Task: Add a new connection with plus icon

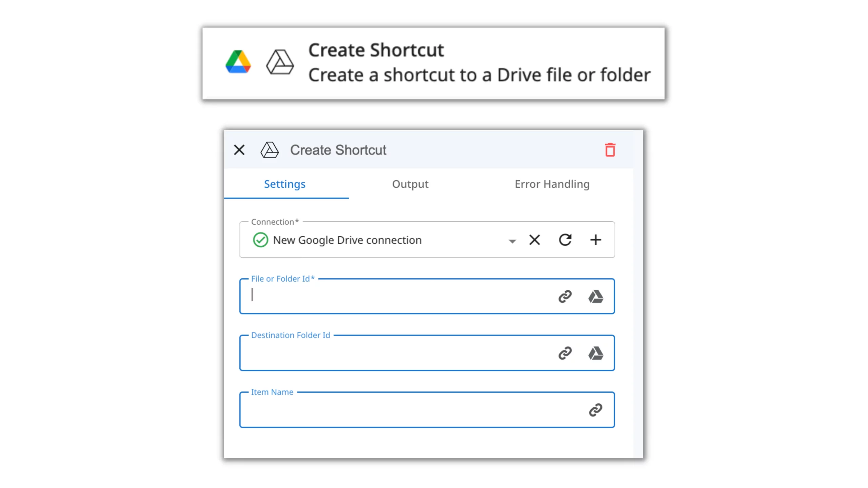Action: pos(595,240)
